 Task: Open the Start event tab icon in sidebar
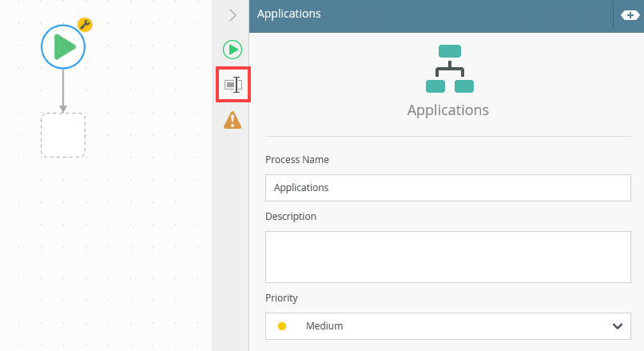point(232,50)
